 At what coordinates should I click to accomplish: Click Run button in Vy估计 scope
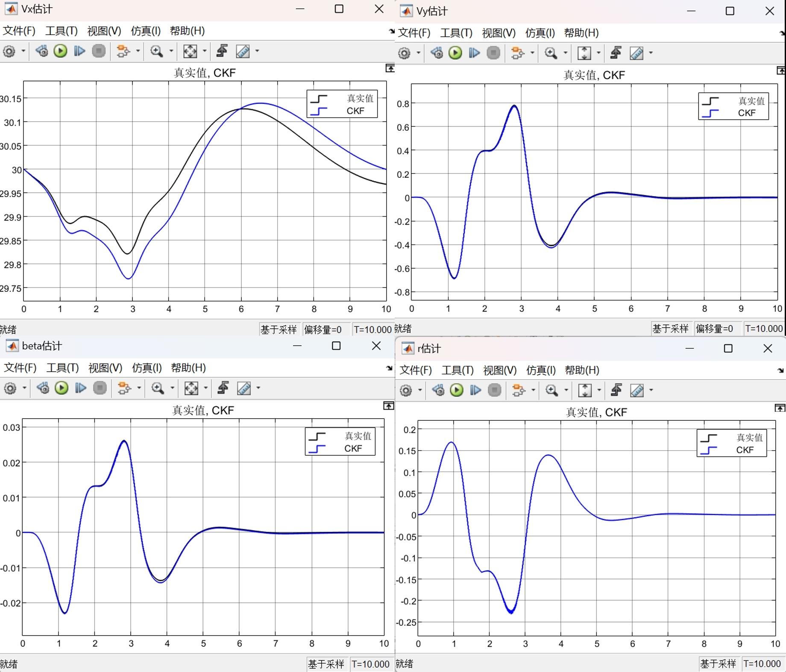(x=455, y=53)
